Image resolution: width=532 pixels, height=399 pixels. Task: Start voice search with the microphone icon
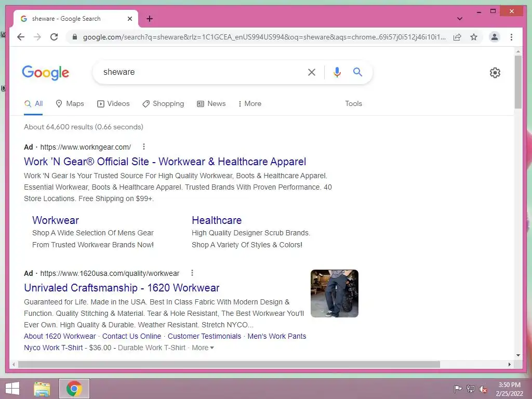coord(337,72)
